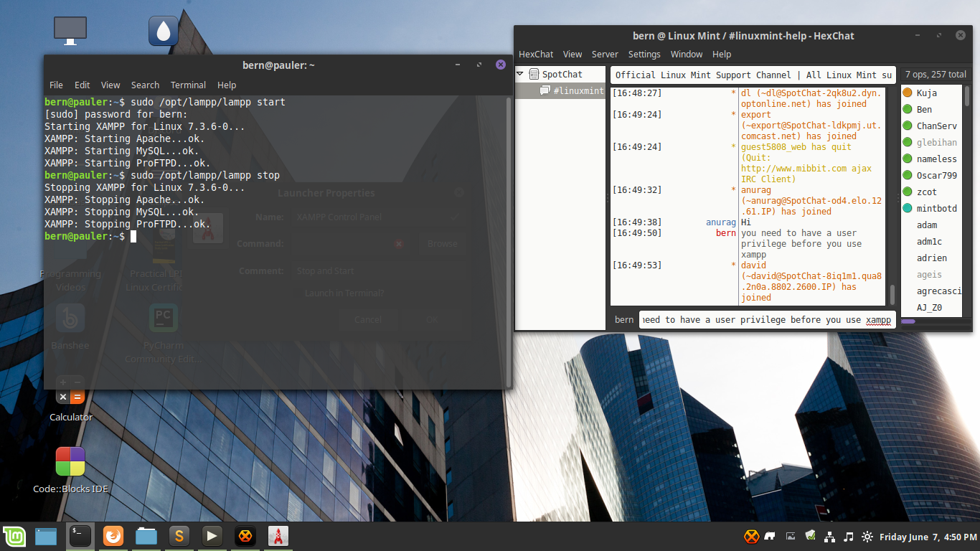Screen dimensions: 980x551
Task: Open the HexChat taskbar icon
Action: pyautogui.click(x=245, y=536)
